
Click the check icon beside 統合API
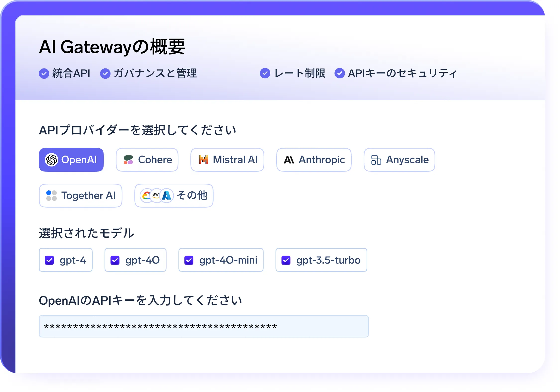click(x=44, y=73)
